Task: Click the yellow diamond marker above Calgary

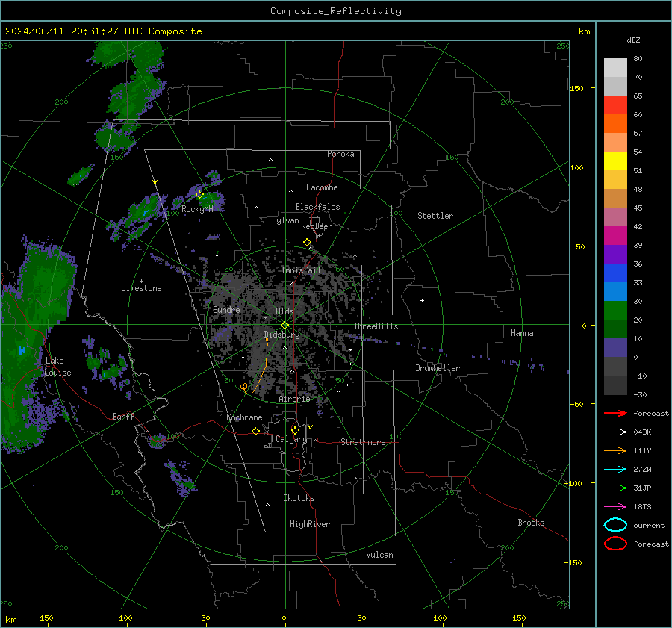Action: pos(295,430)
